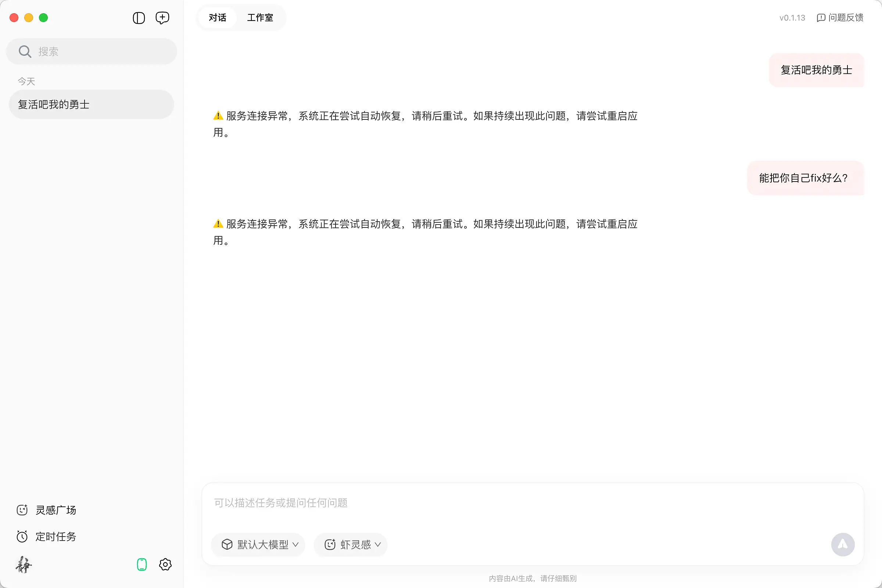Click the green mobile device icon

pyautogui.click(x=142, y=564)
